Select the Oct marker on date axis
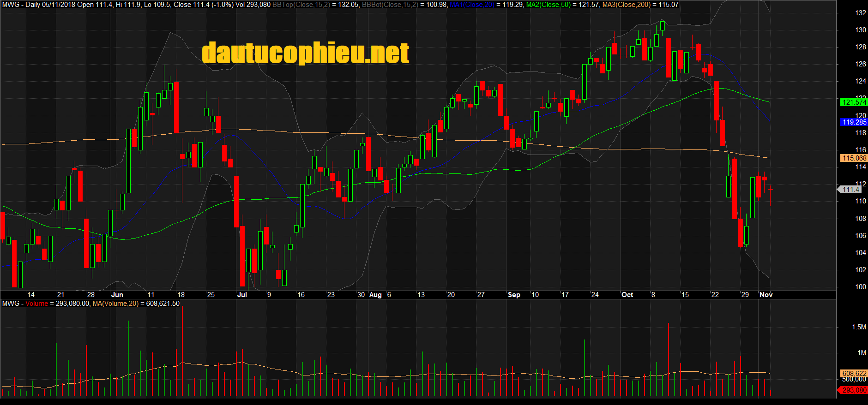 (627, 295)
